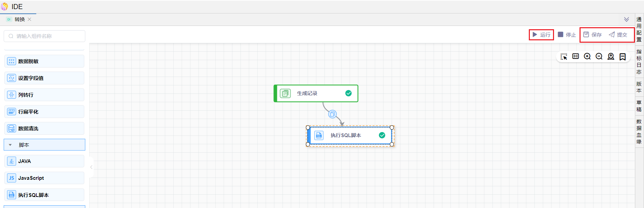This screenshot has height=208, width=644.
Task: Collapse the 脚本 component group
Action: pos(10,145)
